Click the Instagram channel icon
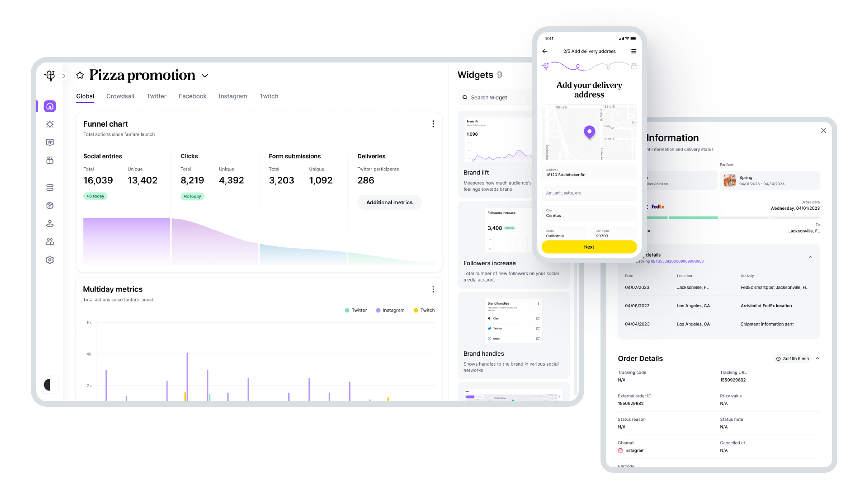The image size is (868, 488). tap(620, 450)
